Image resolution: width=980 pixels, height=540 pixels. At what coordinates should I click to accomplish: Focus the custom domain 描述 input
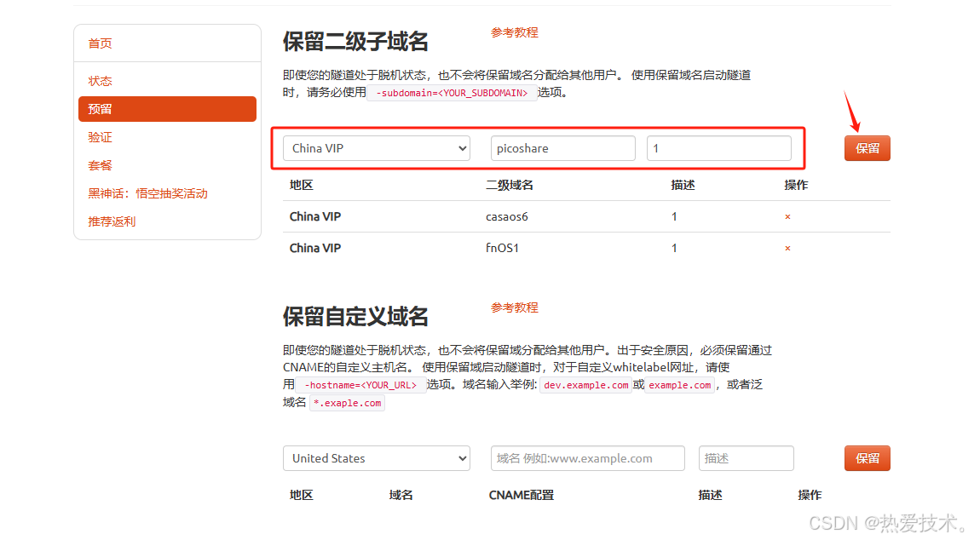click(747, 458)
